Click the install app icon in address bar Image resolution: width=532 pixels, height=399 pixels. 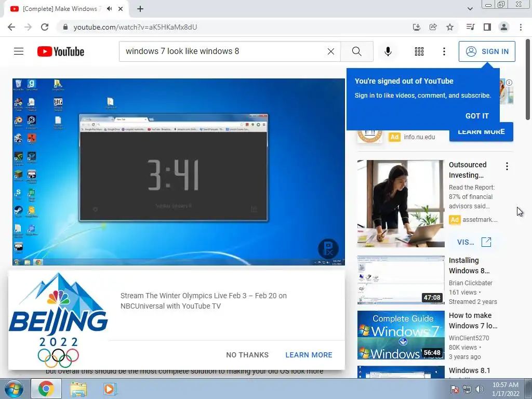click(417, 27)
